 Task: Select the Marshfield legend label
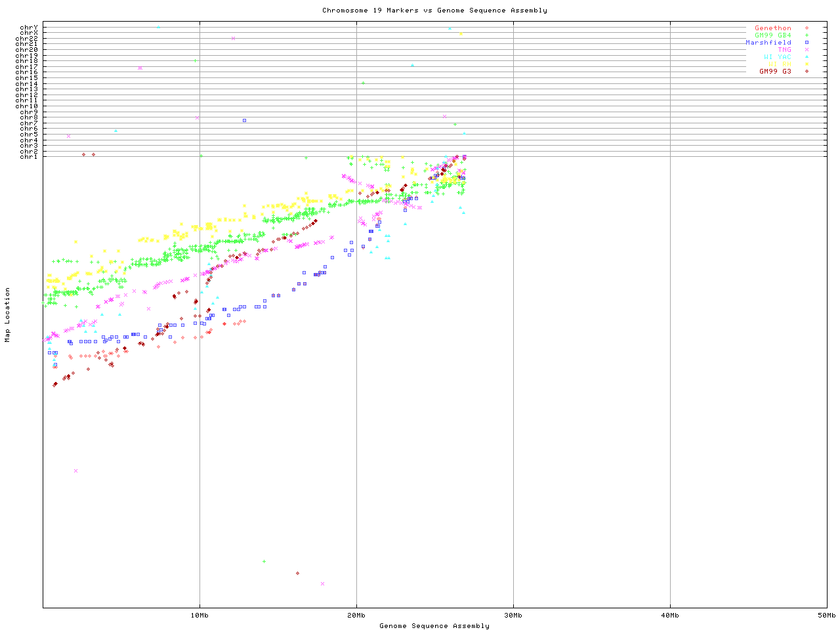768,43
